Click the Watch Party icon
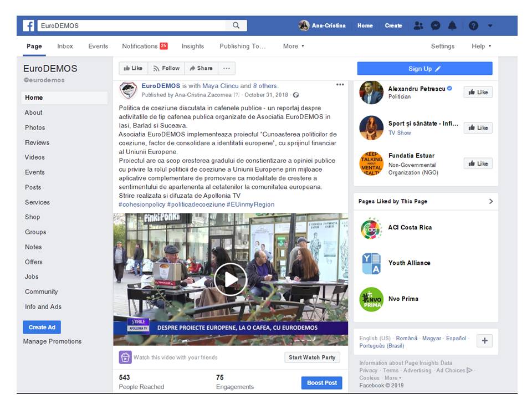Viewport: 532px width, 399px height. coord(125,357)
